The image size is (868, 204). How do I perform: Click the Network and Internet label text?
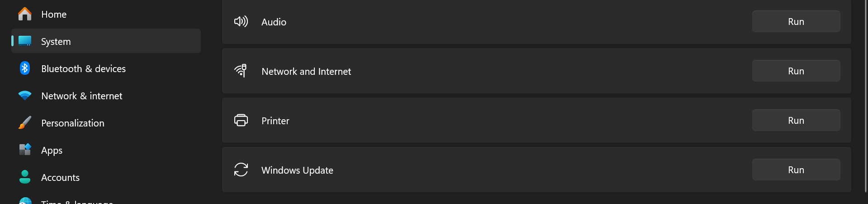[306, 71]
